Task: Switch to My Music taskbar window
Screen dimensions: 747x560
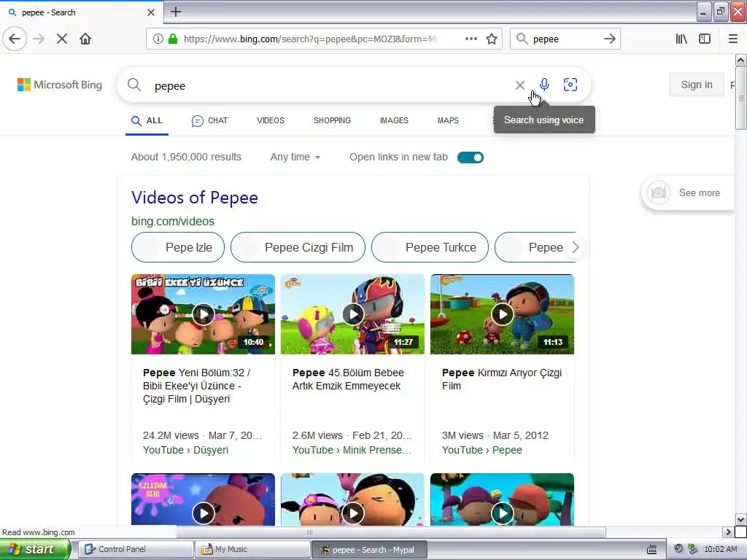Action: (252, 549)
